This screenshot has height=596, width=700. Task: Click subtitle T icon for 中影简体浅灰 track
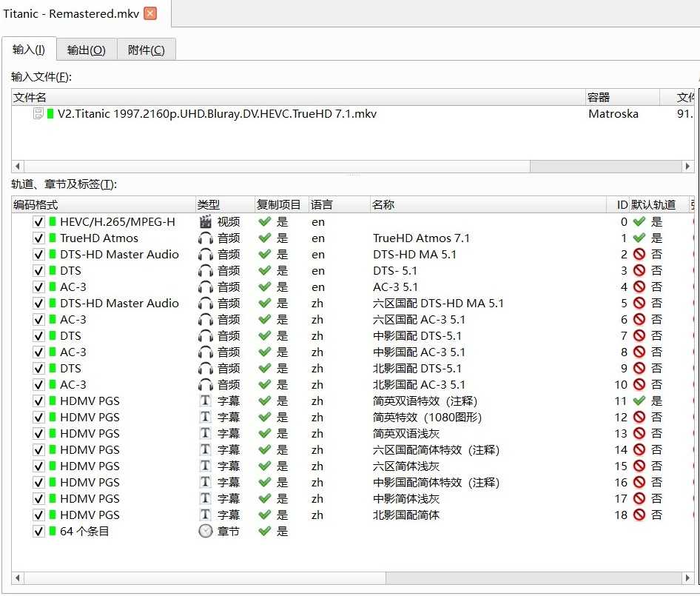pyautogui.click(x=206, y=498)
